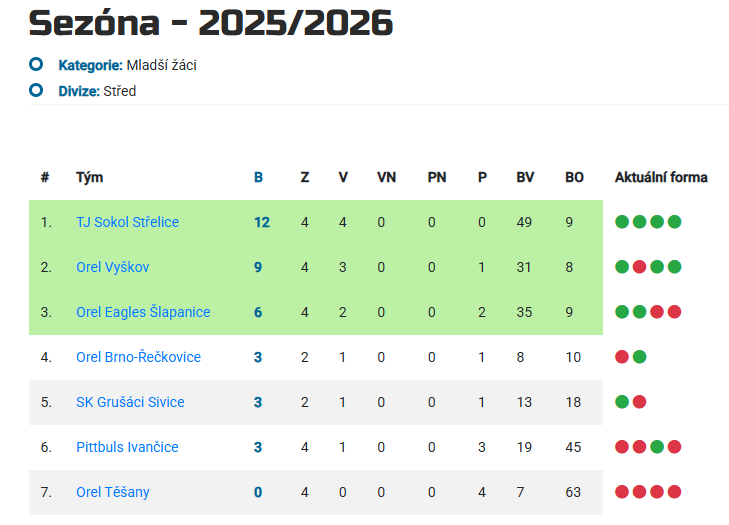Open Orel Vyškov team page
729x525 pixels.
(x=112, y=267)
